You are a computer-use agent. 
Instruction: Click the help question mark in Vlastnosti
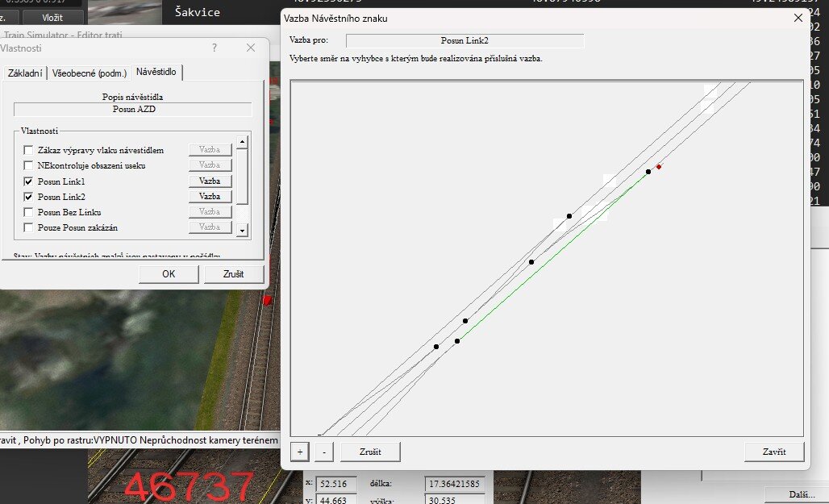[215, 48]
